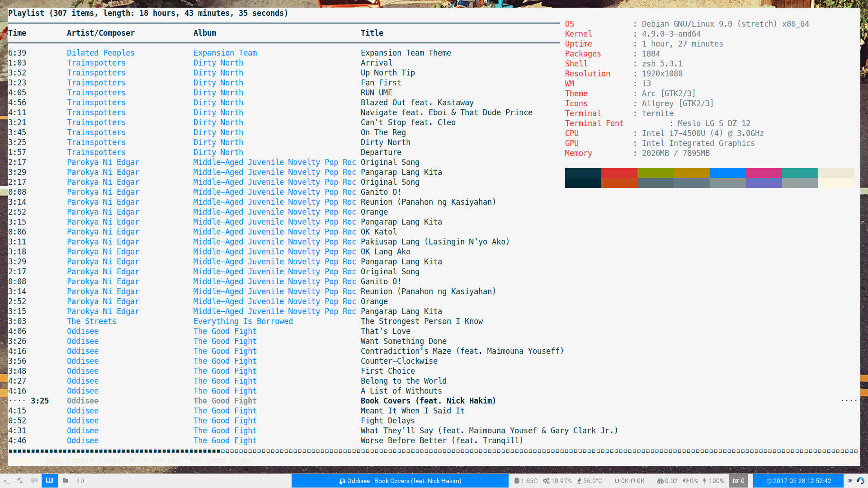The width and height of the screenshot is (868, 488).
Task: Click the album Expansion Team
Action: point(225,53)
